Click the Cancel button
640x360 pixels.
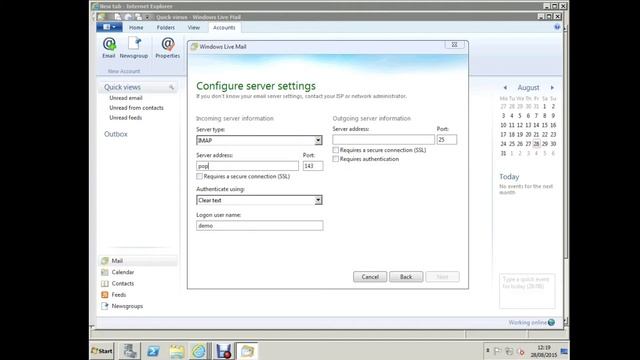(x=370, y=277)
